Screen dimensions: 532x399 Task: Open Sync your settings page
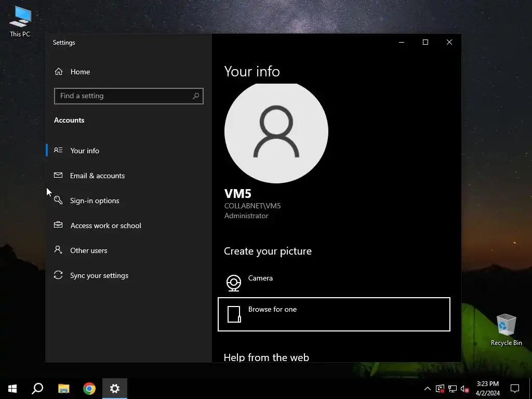[x=129, y=275]
